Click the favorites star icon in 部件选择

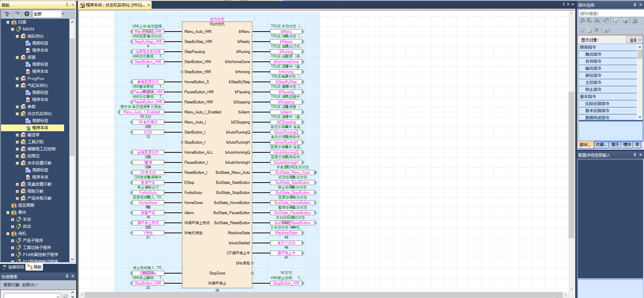click(582, 30)
